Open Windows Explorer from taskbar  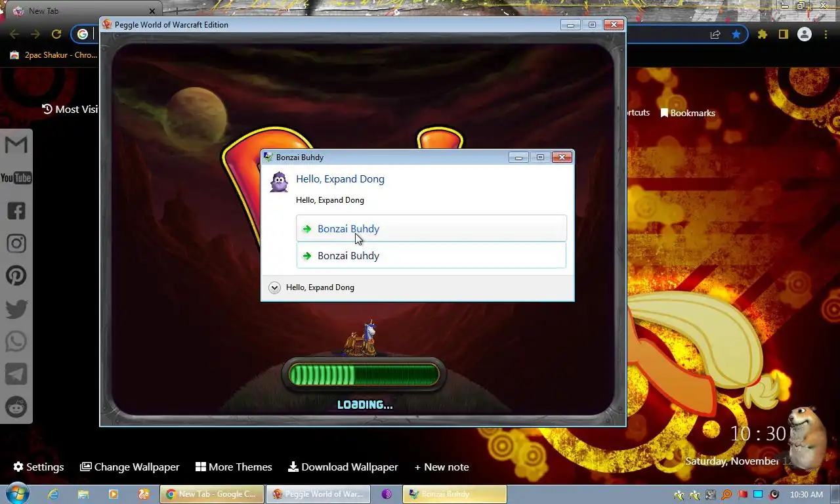pyautogui.click(x=83, y=494)
